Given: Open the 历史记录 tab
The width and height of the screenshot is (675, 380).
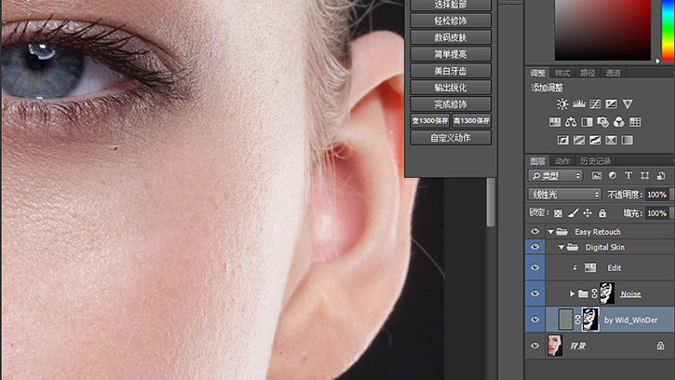Looking at the screenshot, I should (595, 161).
